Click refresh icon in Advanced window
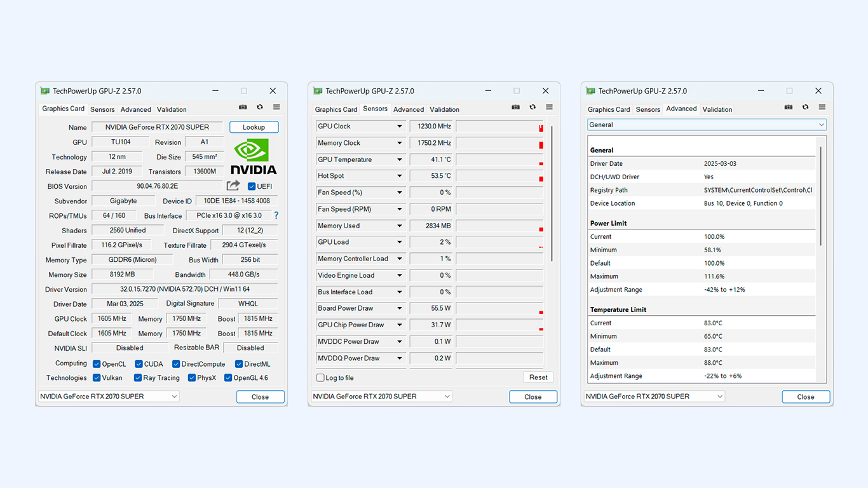 coord(805,107)
